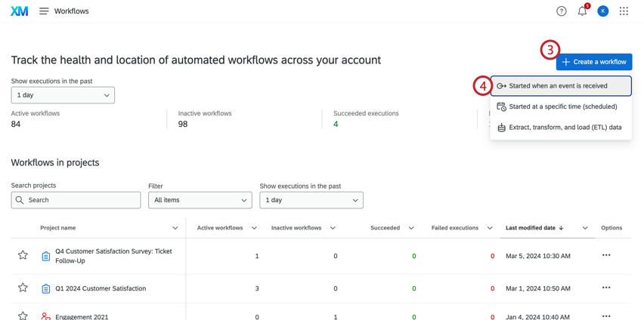644x320 pixels.
Task: Select Started at a specific time (scheduled)
Action: 561,106
